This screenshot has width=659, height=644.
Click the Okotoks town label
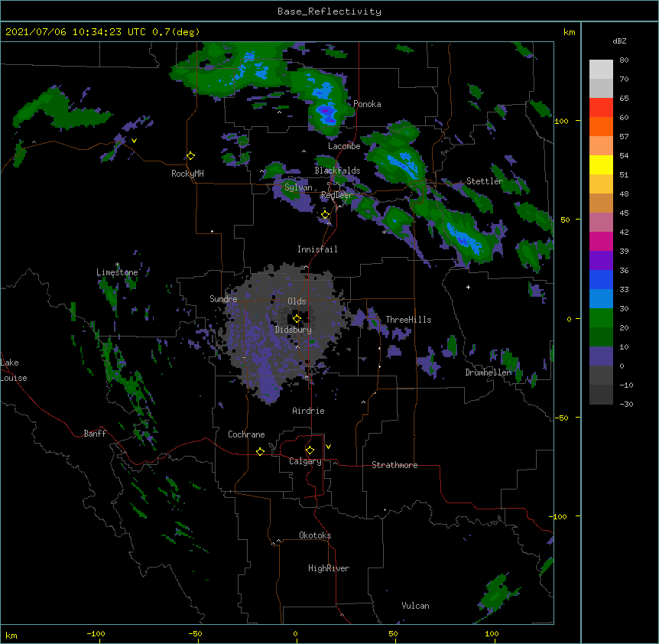(315, 535)
